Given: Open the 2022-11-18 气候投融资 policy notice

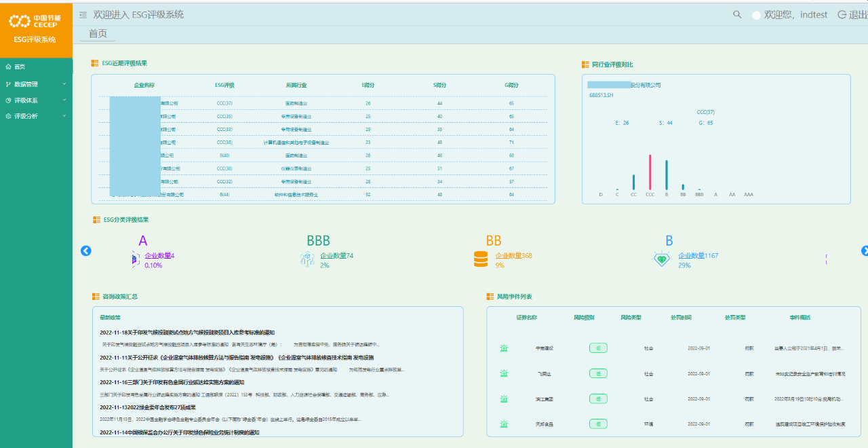Looking at the screenshot, I should (187, 333).
